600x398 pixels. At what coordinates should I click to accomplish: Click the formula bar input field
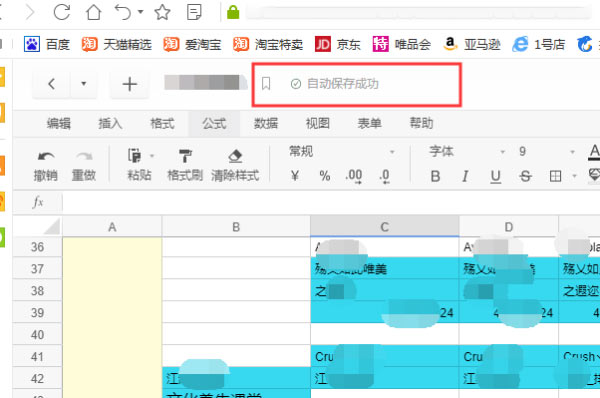(331, 202)
